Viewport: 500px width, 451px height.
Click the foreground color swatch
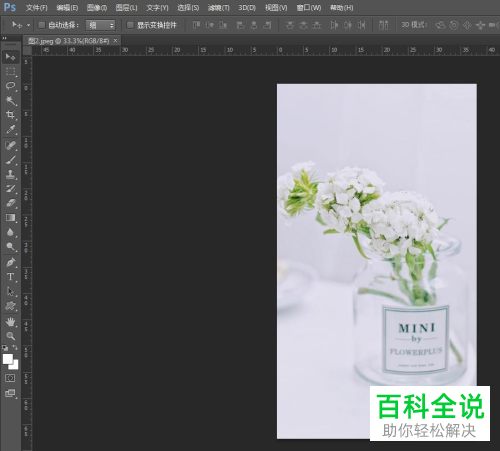point(8,359)
